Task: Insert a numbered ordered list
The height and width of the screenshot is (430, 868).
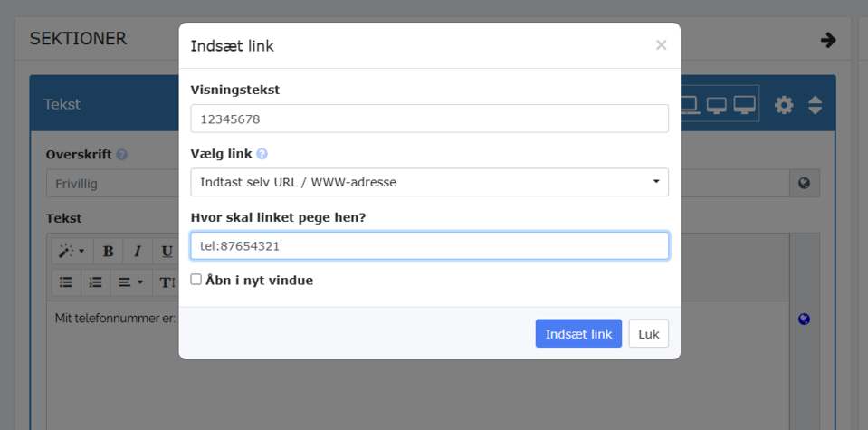Action: pyautogui.click(x=95, y=282)
